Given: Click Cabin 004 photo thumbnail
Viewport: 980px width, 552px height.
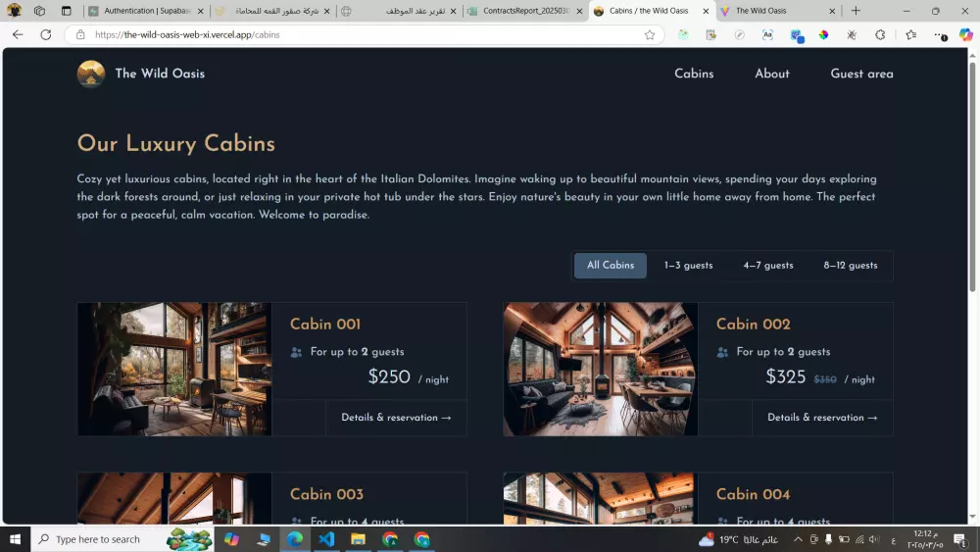Looking at the screenshot, I should point(601,498).
